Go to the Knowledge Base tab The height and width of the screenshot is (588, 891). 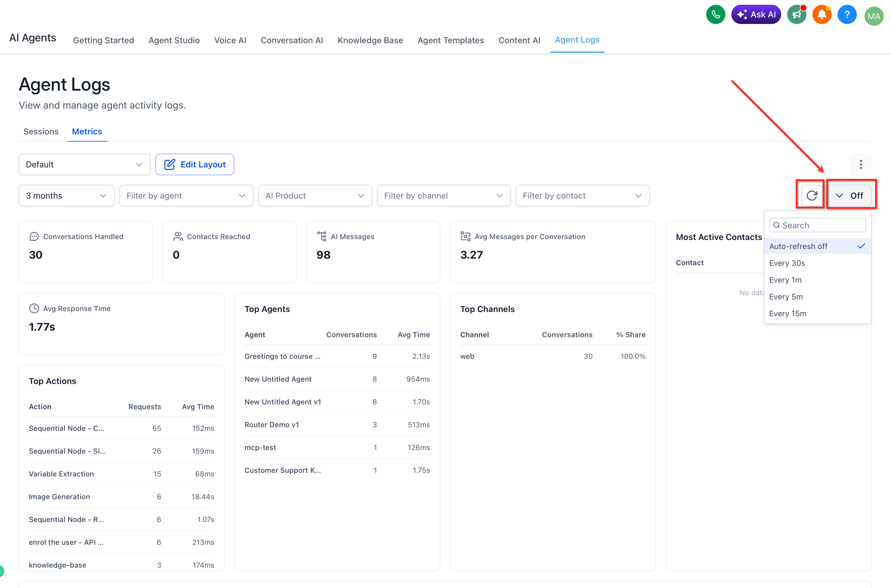point(370,40)
